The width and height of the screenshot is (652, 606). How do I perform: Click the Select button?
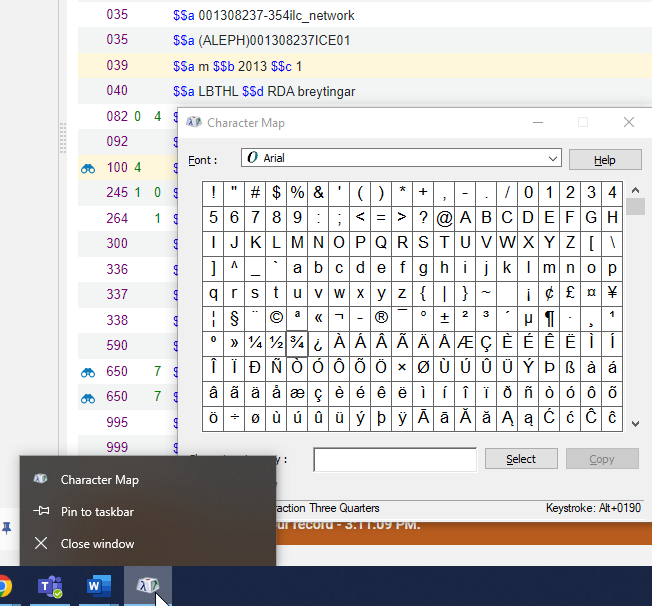[x=521, y=459]
